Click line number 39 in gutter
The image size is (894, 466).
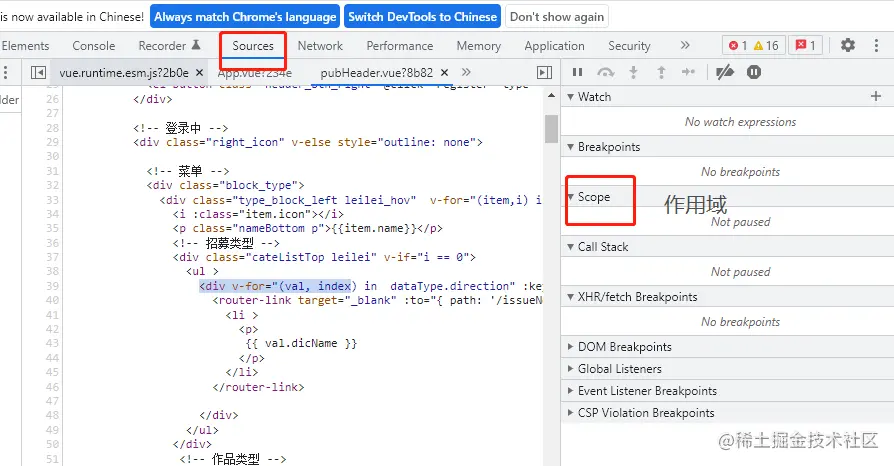tap(52, 286)
